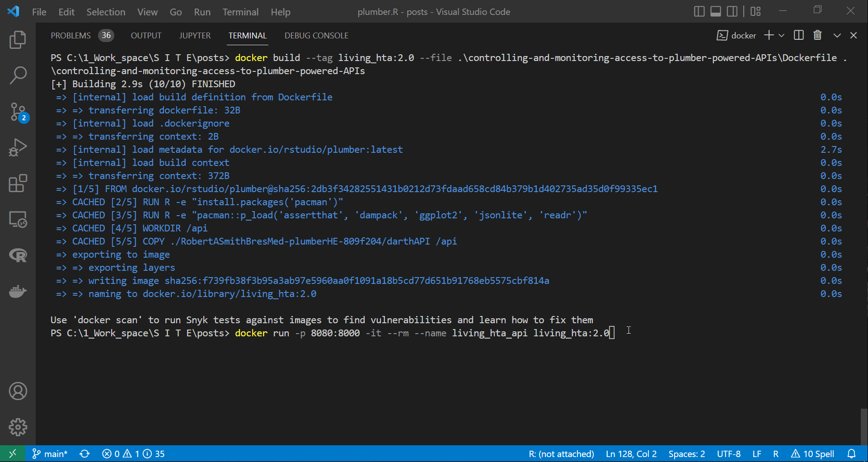Screen dimensions: 868x462
Task: Open Problems panel showing 36 issues
Action: [81, 35]
